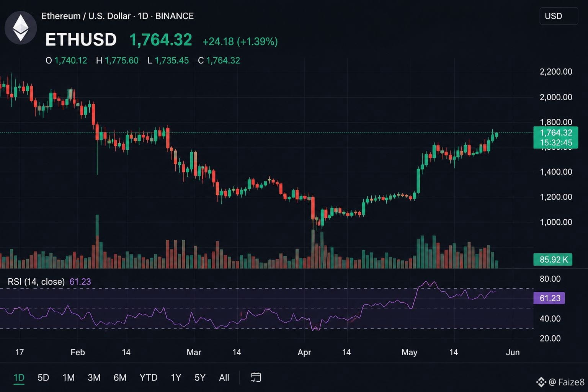This screenshot has height=392, width=588.
Task: Click the high price value 1,775.60
Action: coord(121,60)
